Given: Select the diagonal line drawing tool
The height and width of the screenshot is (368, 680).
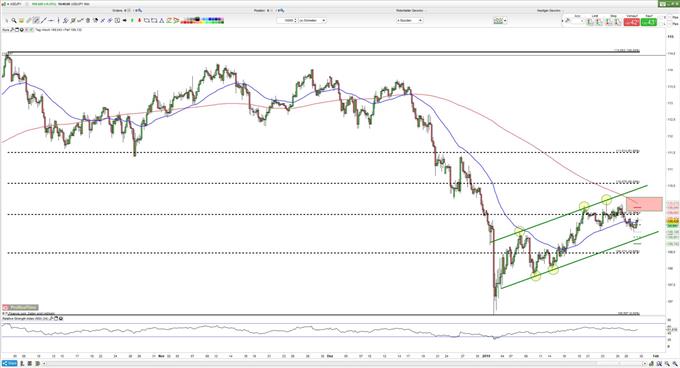Looking at the screenshot, I should (44, 20).
